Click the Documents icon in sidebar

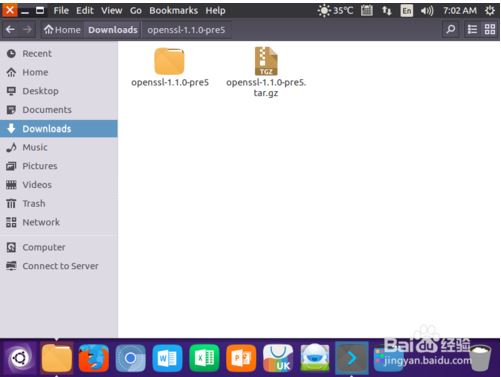tap(11, 110)
